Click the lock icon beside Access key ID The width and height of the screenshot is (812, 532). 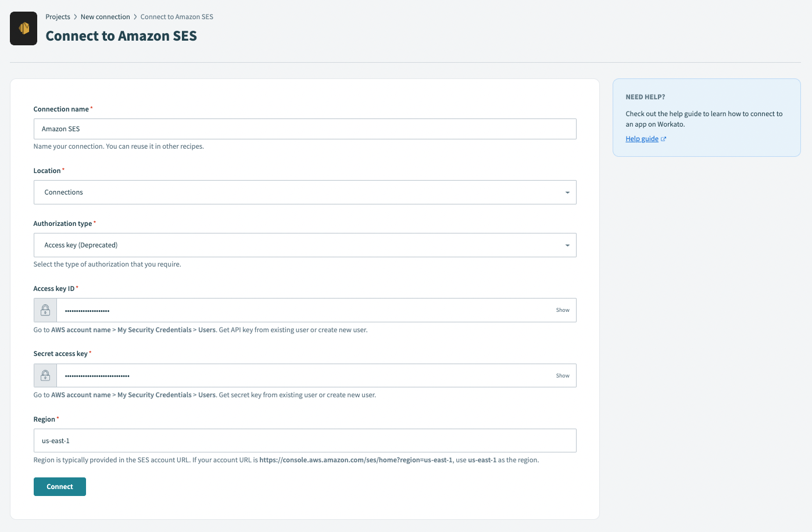(x=45, y=310)
